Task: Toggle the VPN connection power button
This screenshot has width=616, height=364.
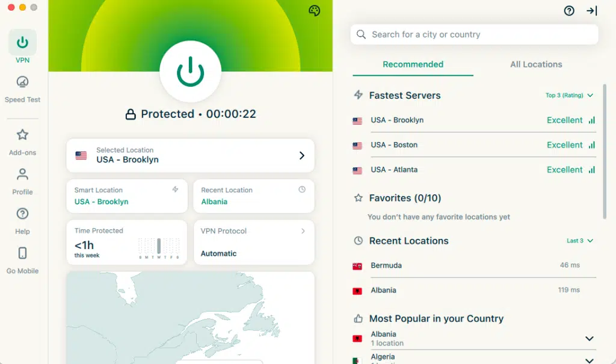Action: tap(191, 72)
